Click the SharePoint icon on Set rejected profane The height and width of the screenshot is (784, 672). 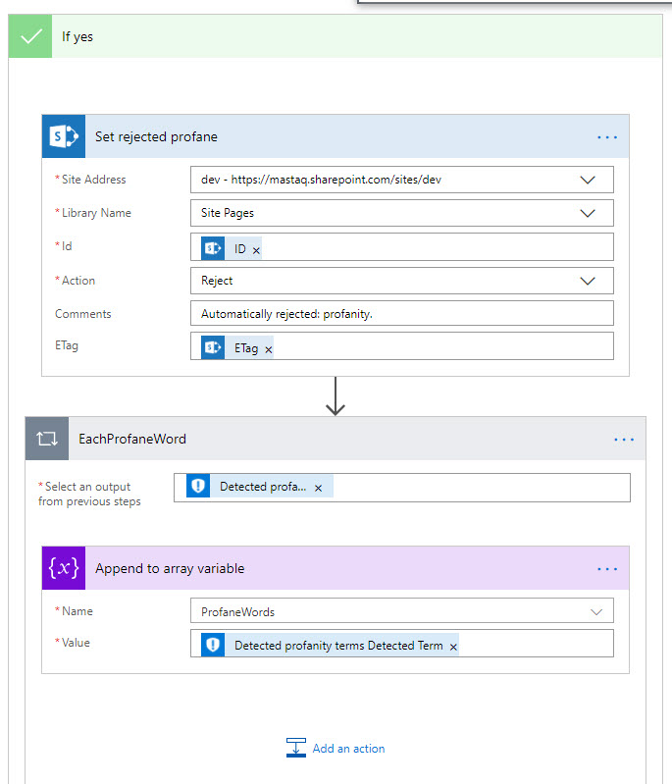point(64,136)
